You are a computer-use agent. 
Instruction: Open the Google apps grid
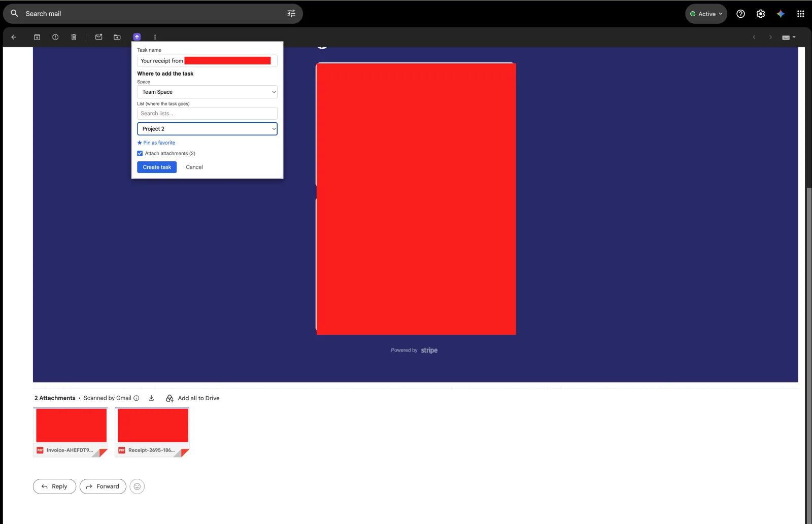point(800,14)
